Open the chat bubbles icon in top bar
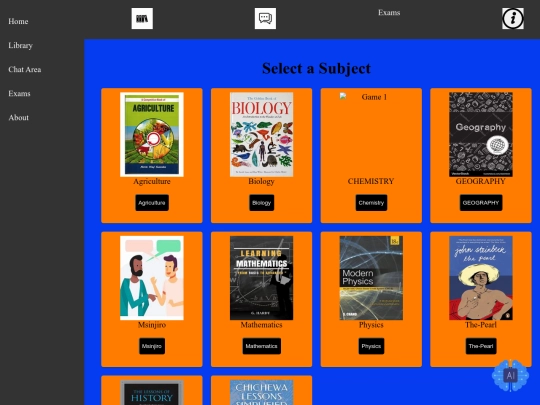 tap(265, 19)
